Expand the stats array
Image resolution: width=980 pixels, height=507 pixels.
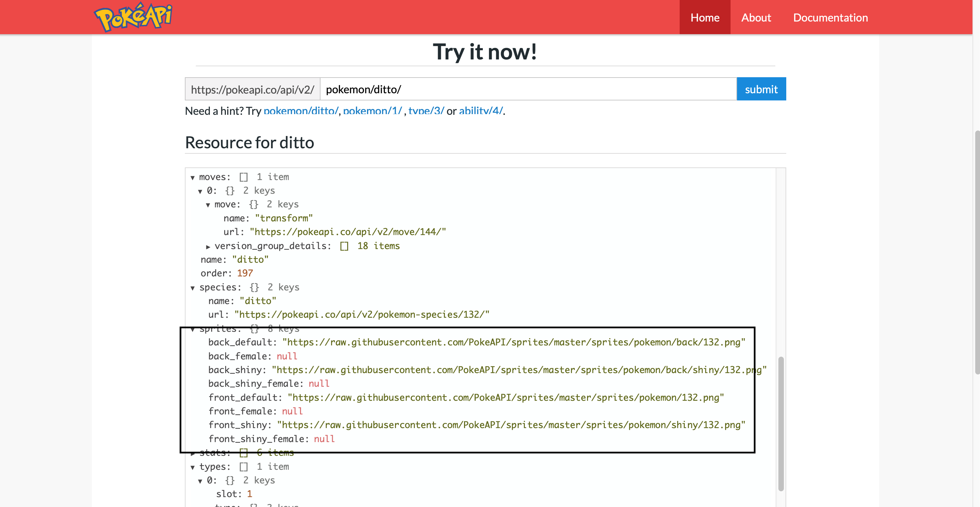click(193, 452)
